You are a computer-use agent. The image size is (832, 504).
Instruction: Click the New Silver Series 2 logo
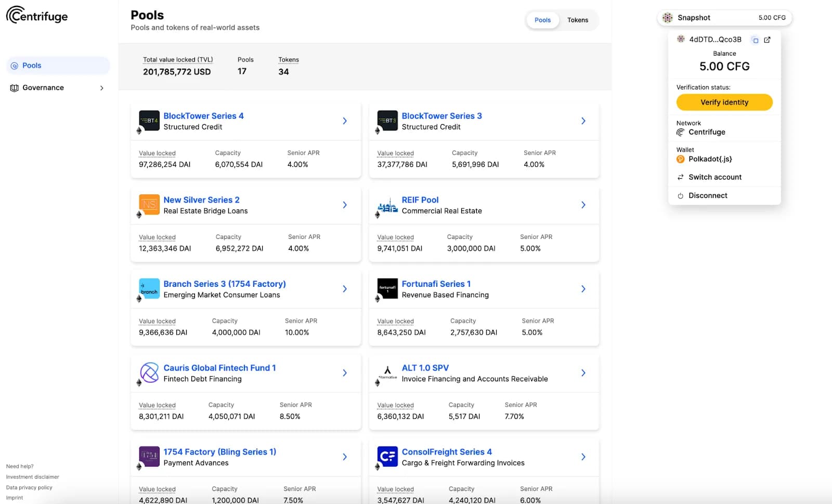tap(149, 205)
